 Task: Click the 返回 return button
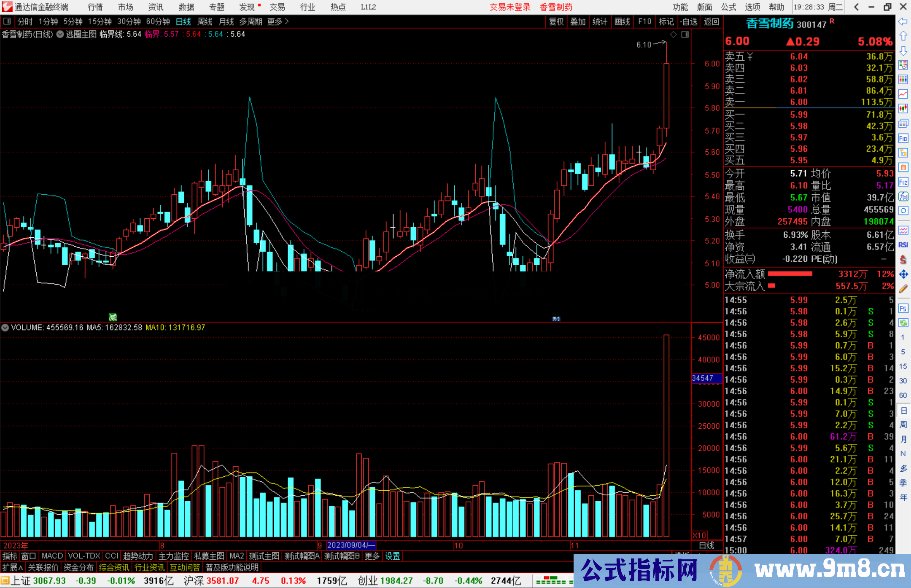tap(712, 21)
